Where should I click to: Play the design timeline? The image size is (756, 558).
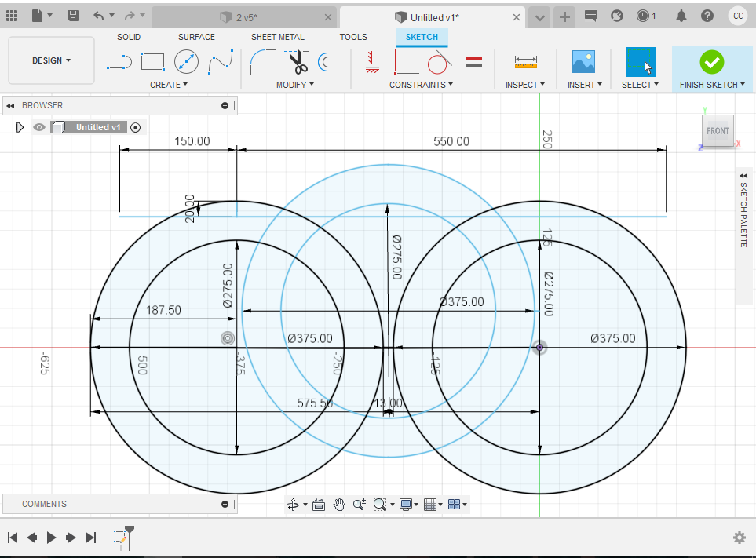[x=51, y=538]
